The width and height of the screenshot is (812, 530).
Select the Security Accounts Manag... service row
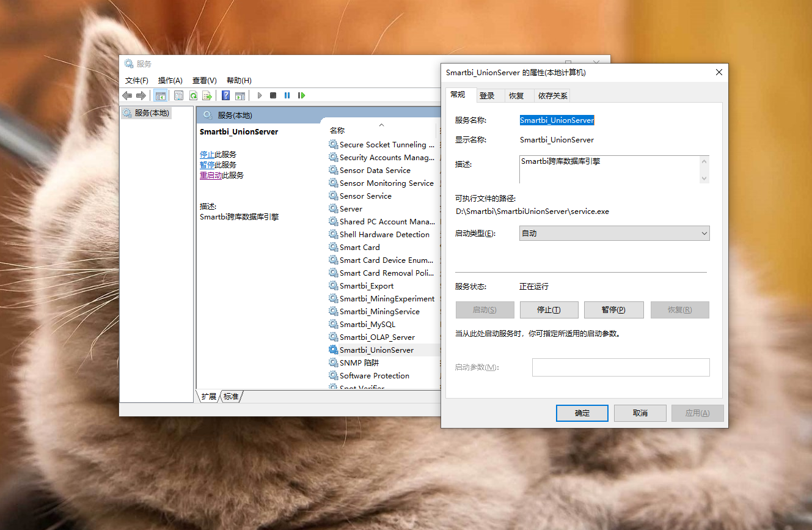tap(384, 157)
